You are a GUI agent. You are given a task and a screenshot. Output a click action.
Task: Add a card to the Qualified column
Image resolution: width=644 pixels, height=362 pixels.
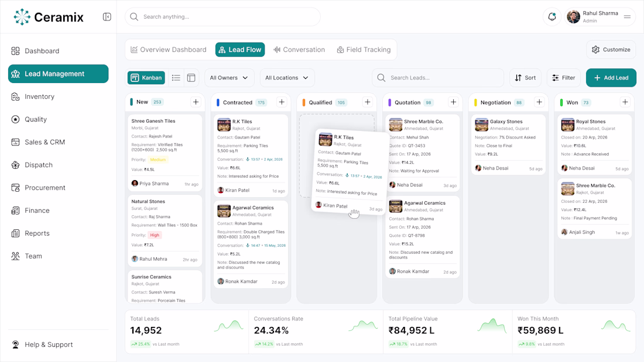pyautogui.click(x=368, y=102)
